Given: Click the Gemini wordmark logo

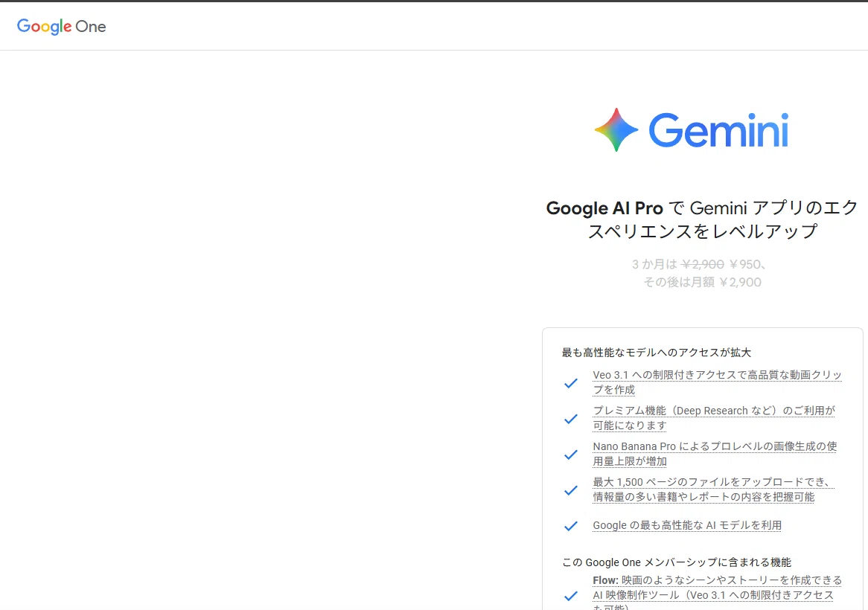Looking at the screenshot, I should 718,130.
